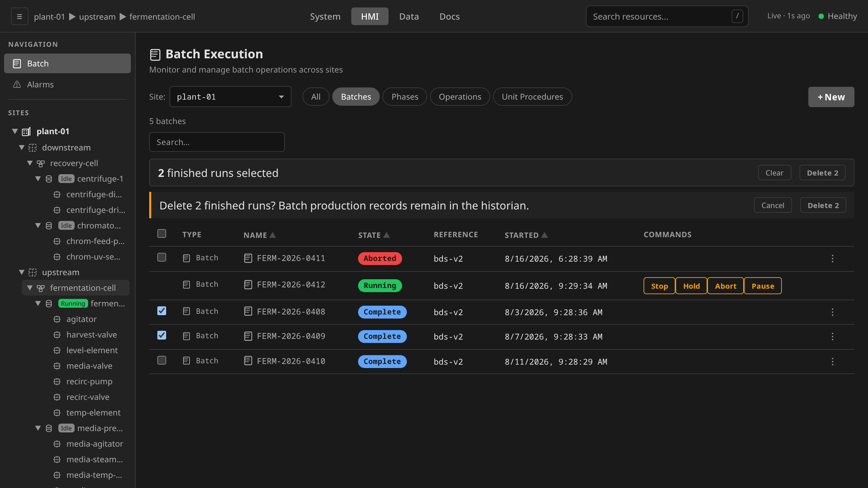
Task: Uncheck the FERM-2026-0409 row checkbox
Action: [162, 335]
